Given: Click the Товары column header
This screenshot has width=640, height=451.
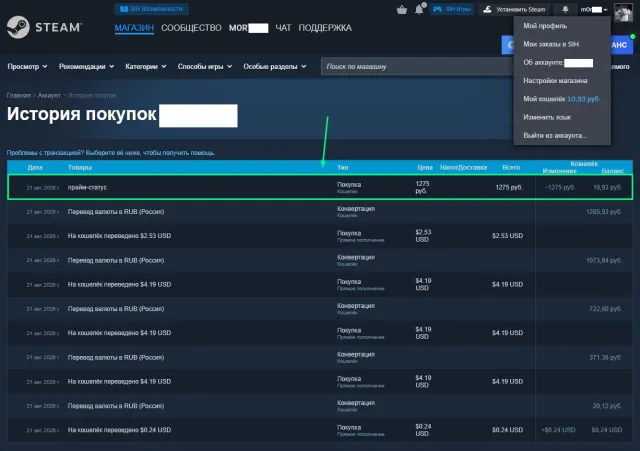Looking at the screenshot, I should 80,167.
